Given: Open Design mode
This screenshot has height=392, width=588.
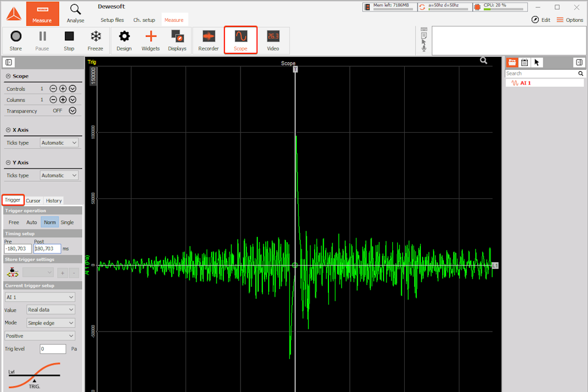Looking at the screenshot, I should click(124, 41).
